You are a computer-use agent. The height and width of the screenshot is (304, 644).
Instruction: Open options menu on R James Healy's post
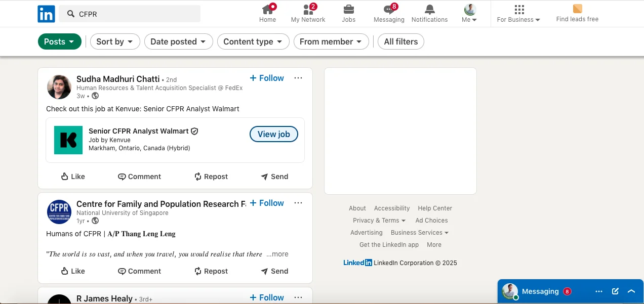pos(298,297)
